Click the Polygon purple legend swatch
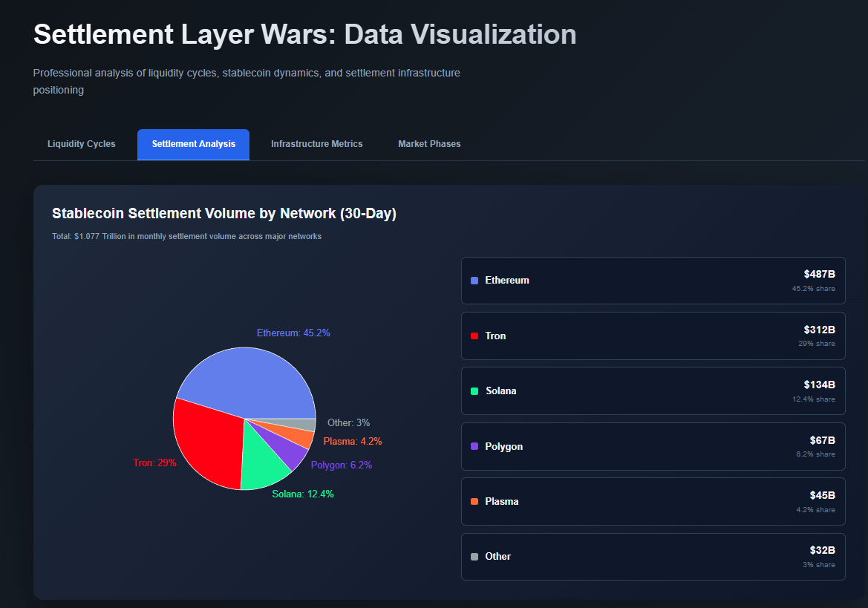The image size is (868, 608). pos(474,447)
